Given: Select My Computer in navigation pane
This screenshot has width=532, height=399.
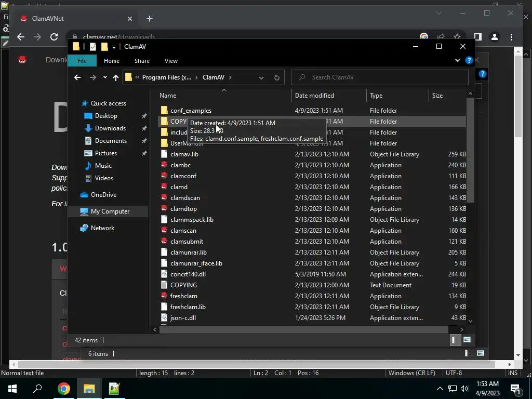Looking at the screenshot, I should click(110, 211).
